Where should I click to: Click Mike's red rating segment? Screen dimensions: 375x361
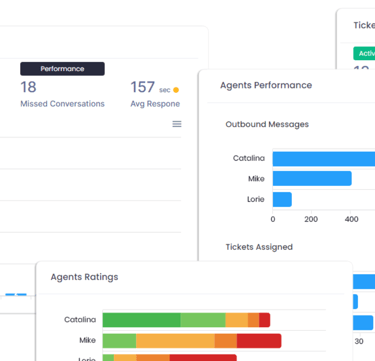pos(259,341)
